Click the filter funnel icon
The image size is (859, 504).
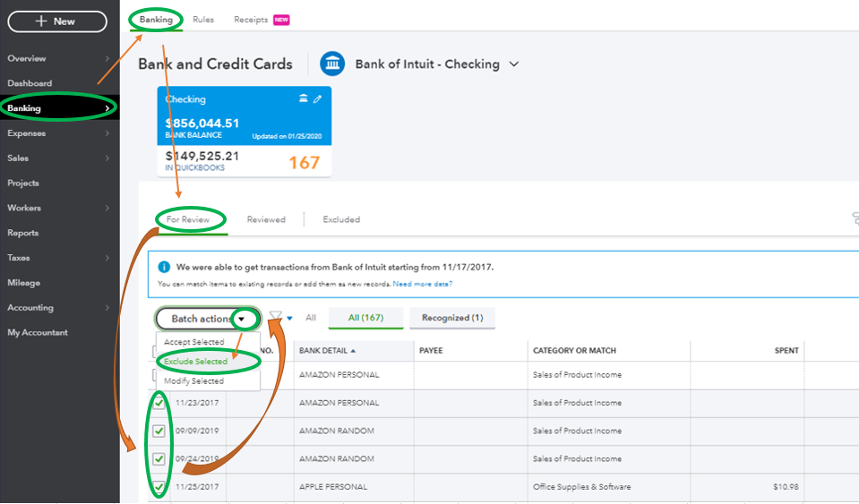(276, 317)
